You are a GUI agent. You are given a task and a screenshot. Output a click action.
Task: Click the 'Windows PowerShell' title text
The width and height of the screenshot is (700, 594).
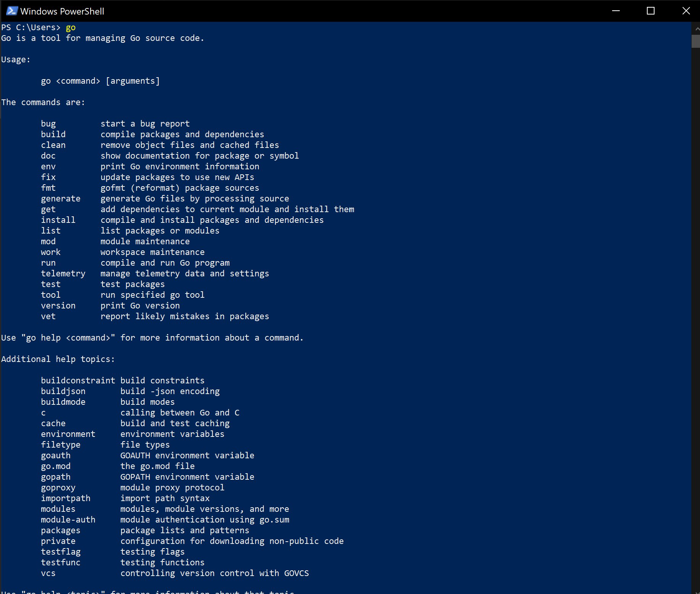(x=62, y=11)
